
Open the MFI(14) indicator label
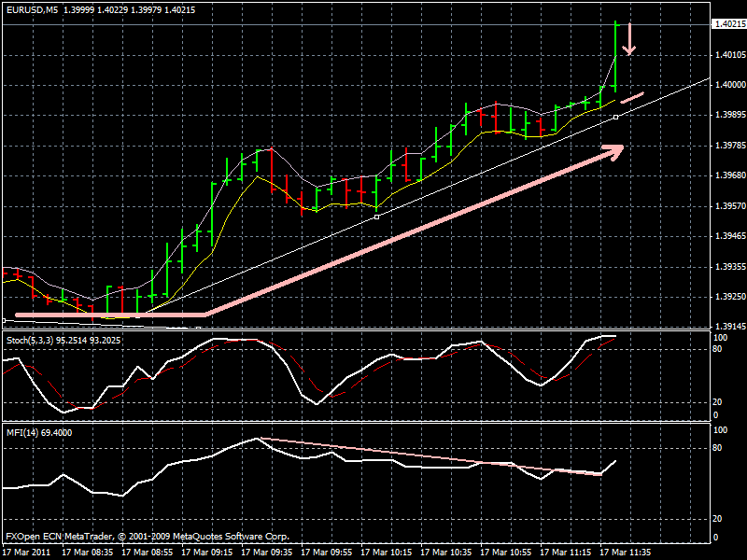point(37,432)
